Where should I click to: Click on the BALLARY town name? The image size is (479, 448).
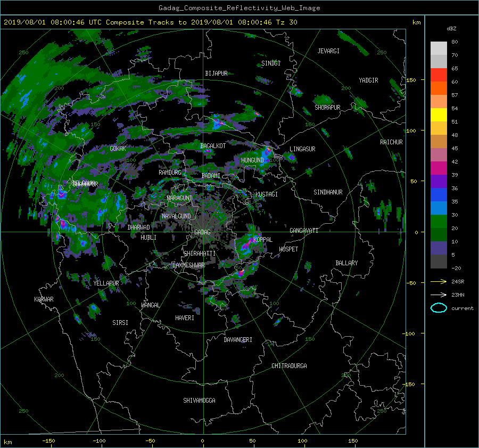[x=346, y=263]
